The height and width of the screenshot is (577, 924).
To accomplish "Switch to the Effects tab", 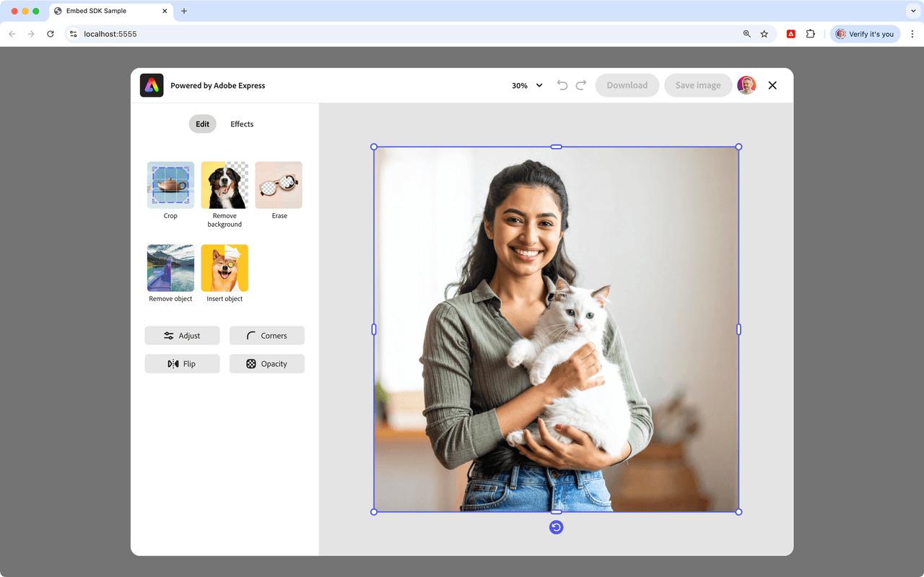I will click(242, 124).
